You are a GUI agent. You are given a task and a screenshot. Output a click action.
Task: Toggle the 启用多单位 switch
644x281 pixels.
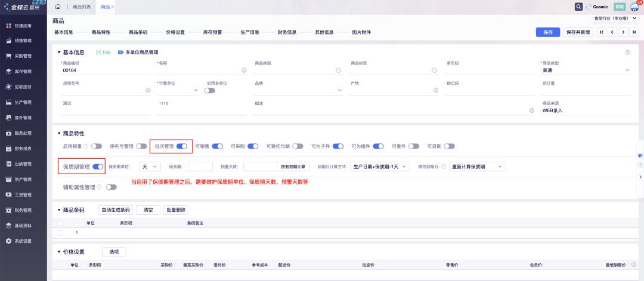(209, 90)
